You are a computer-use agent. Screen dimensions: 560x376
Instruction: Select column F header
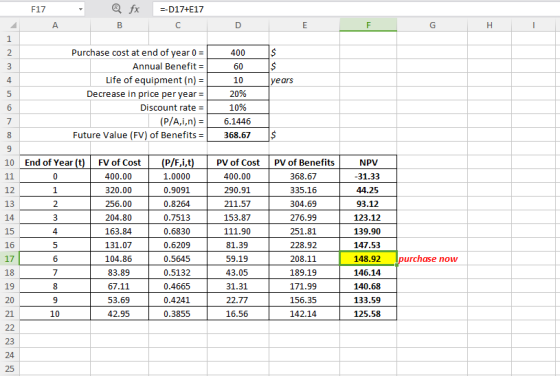click(x=368, y=25)
